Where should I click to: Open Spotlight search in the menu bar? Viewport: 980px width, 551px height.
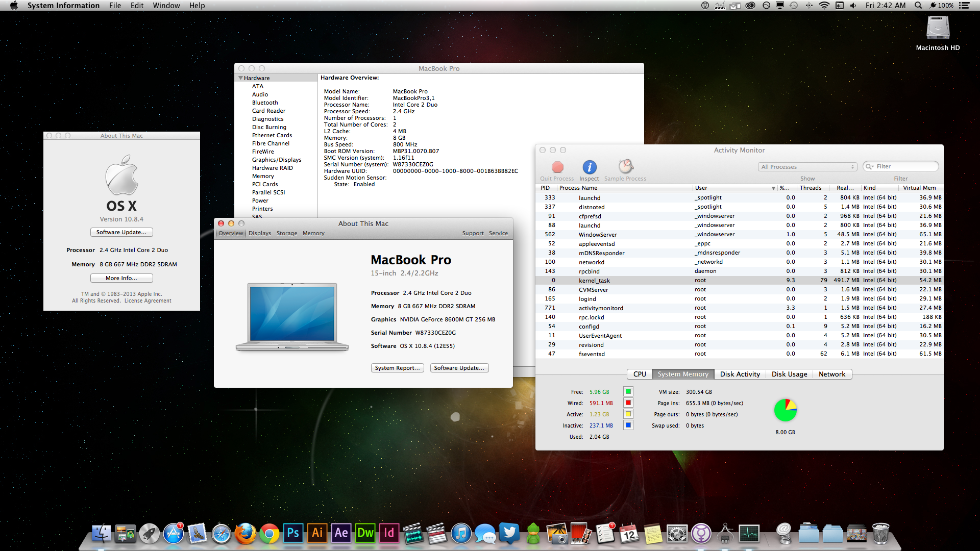click(x=918, y=6)
